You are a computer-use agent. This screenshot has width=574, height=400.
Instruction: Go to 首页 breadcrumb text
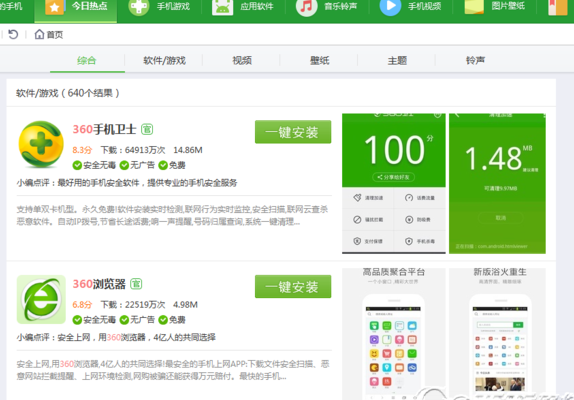[55, 35]
